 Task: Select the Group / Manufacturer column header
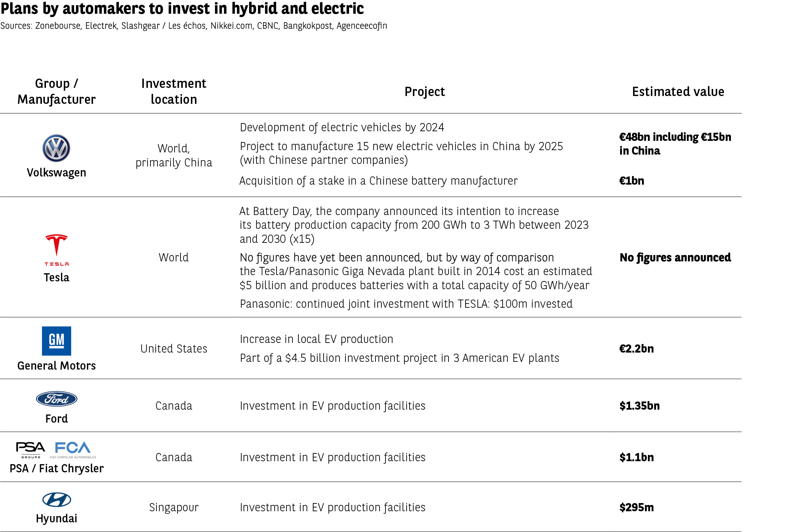click(x=56, y=91)
